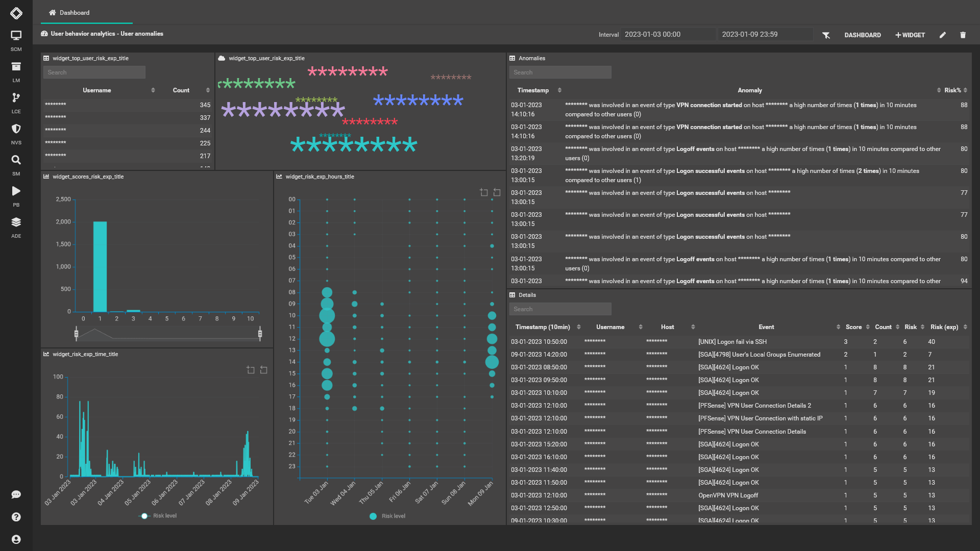Toggle Risk level legend in hours chart
Screen dimensions: 980x551
click(387, 516)
